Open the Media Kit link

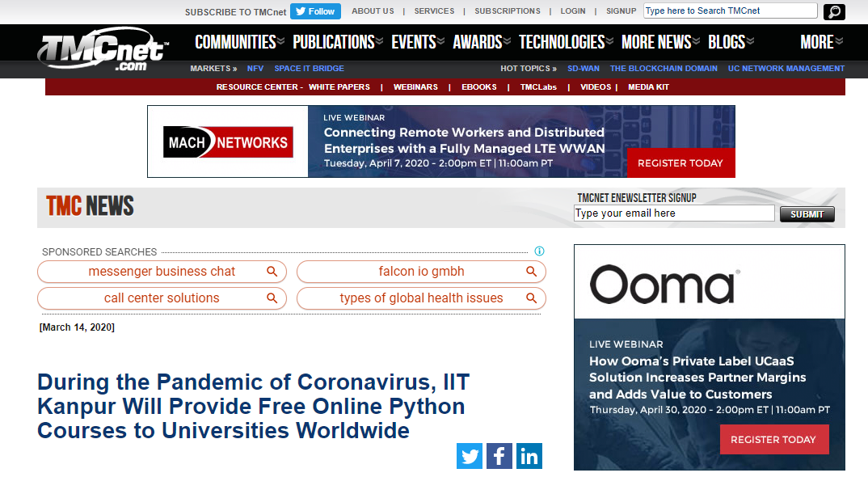(x=648, y=87)
